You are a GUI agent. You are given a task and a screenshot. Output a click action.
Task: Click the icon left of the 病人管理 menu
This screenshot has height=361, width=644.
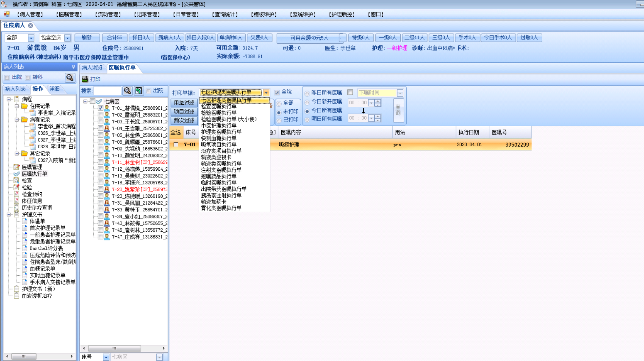(x=6, y=14)
